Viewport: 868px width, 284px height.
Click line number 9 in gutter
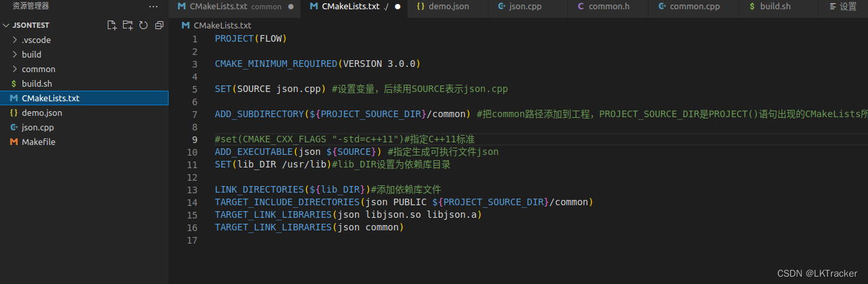[x=194, y=140]
